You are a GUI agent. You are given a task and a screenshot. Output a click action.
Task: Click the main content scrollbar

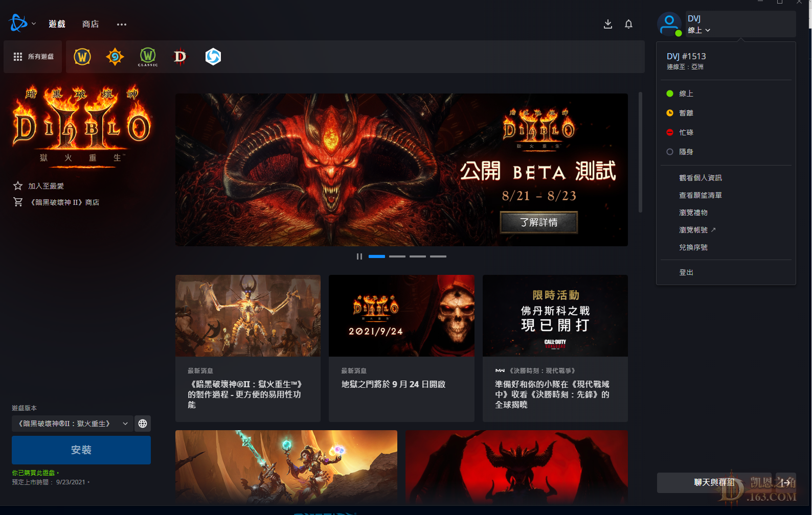[x=640, y=152]
